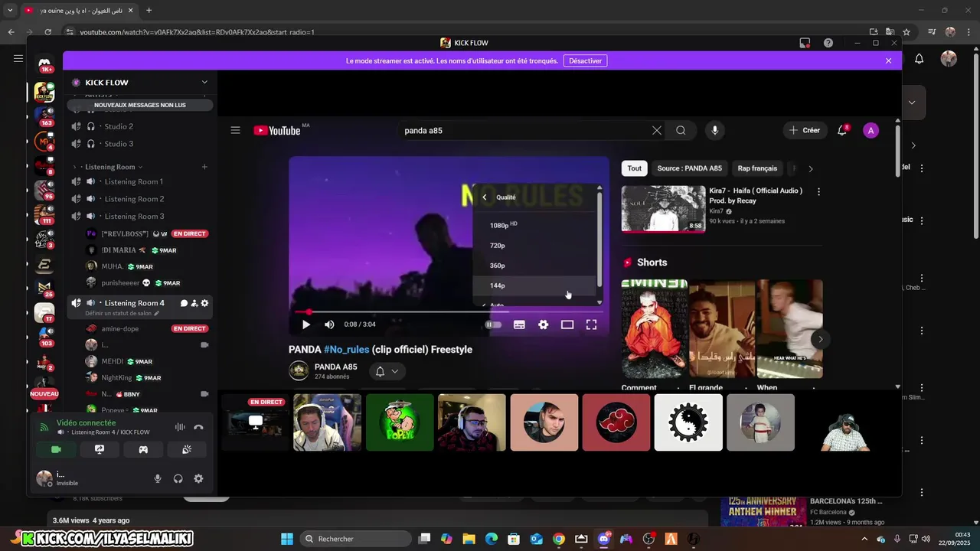Switch YouTube player to theater mode
The width and height of the screenshot is (980, 551).
pos(567,324)
